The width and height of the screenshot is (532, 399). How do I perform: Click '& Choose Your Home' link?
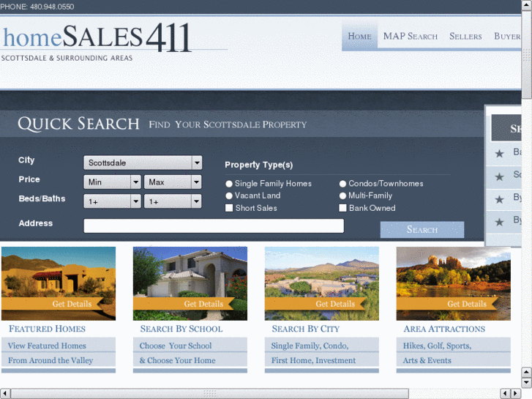pos(177,360)
